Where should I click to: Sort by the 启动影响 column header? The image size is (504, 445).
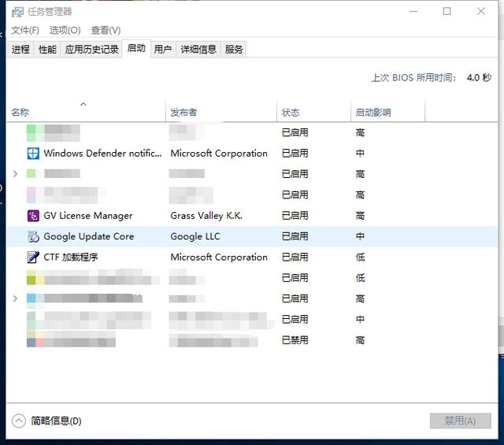coord(372,113)
